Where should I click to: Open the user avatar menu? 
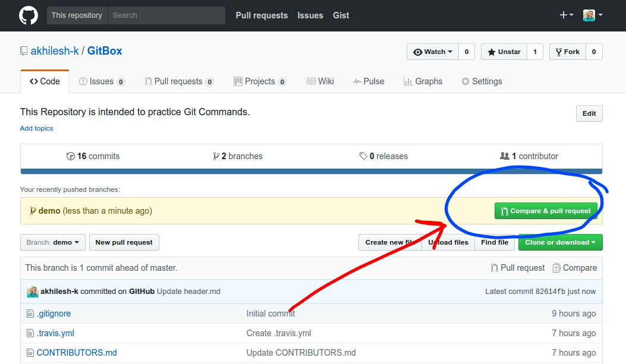point(593,15)
